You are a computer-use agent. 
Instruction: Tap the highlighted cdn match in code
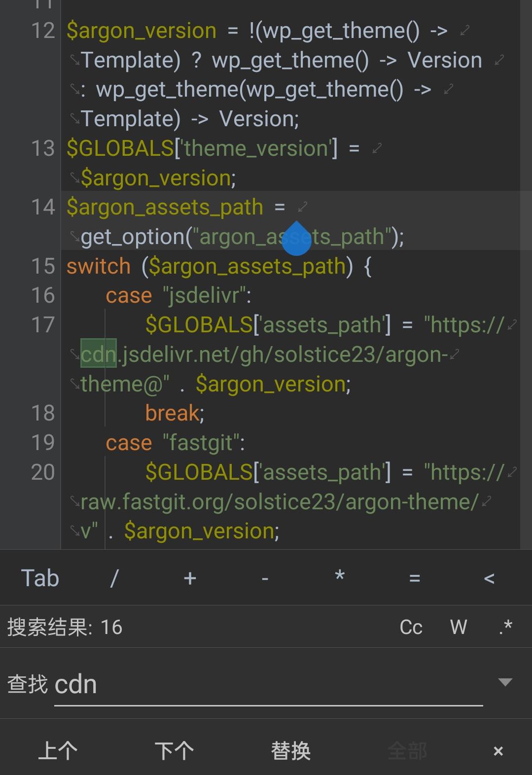coord(99,354)
